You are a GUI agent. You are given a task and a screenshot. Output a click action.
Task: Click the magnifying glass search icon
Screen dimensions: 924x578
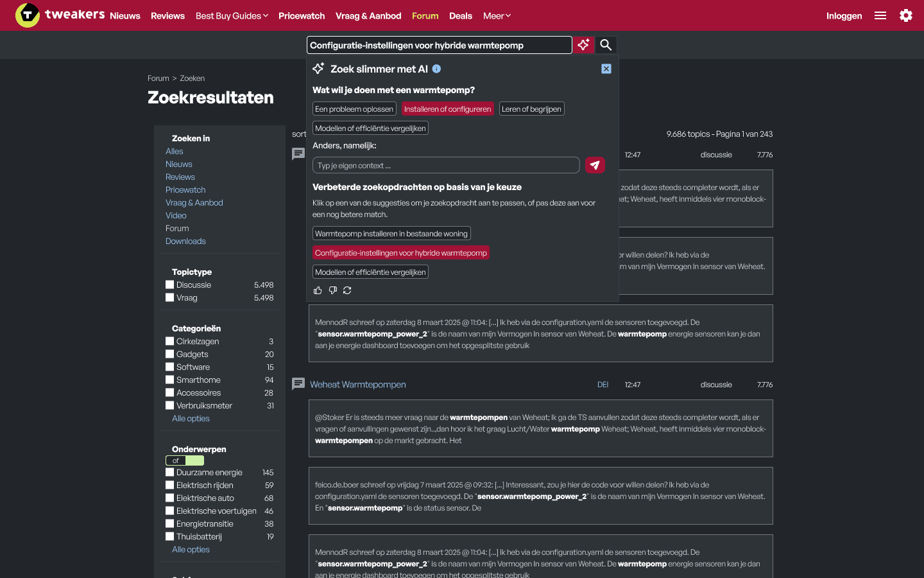click(606, 44)
